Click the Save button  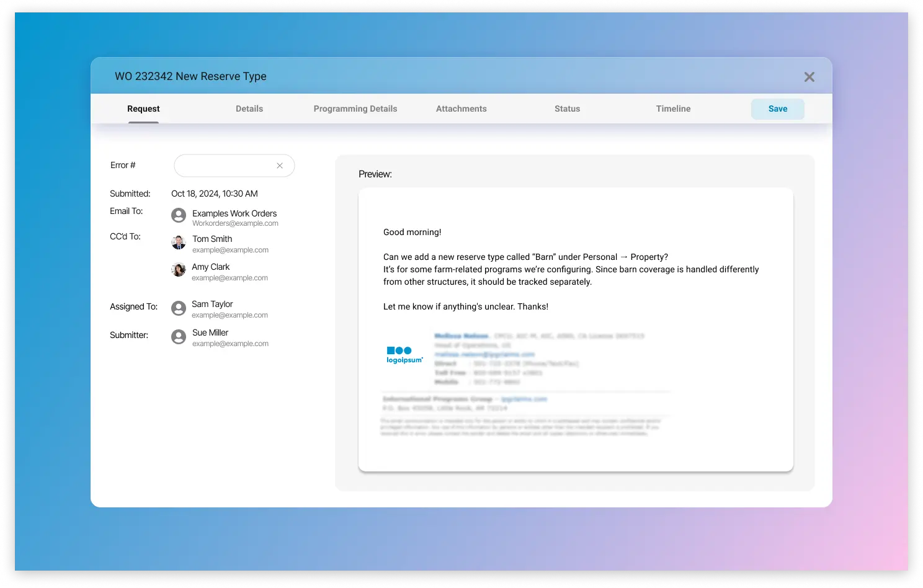pos(778,109)
